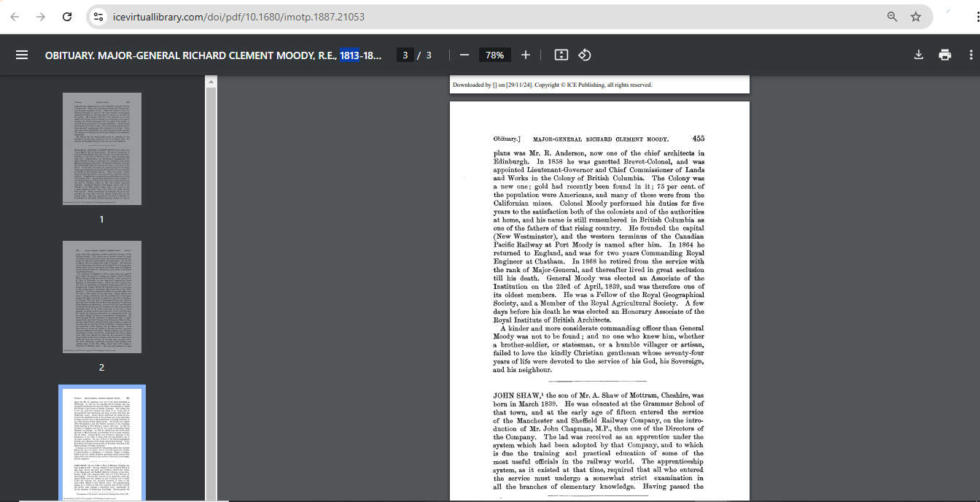Select page 3 thumbnail
This screenshot has height=502, width=980.
coord(102,443)
